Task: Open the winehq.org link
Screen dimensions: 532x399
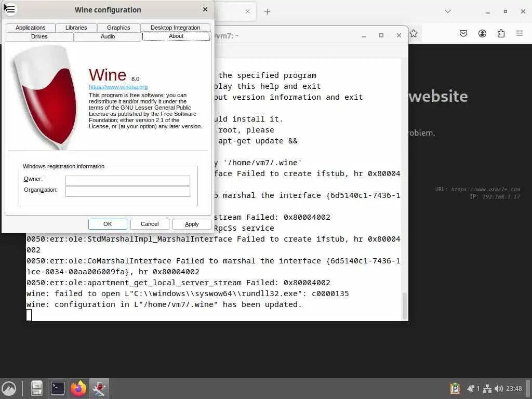Action: 118,87
